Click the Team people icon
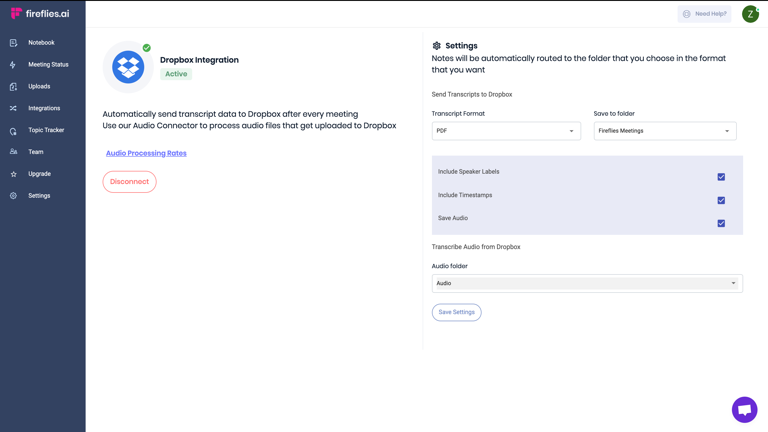This screenshot has height=432, width=768. (13, 152)
